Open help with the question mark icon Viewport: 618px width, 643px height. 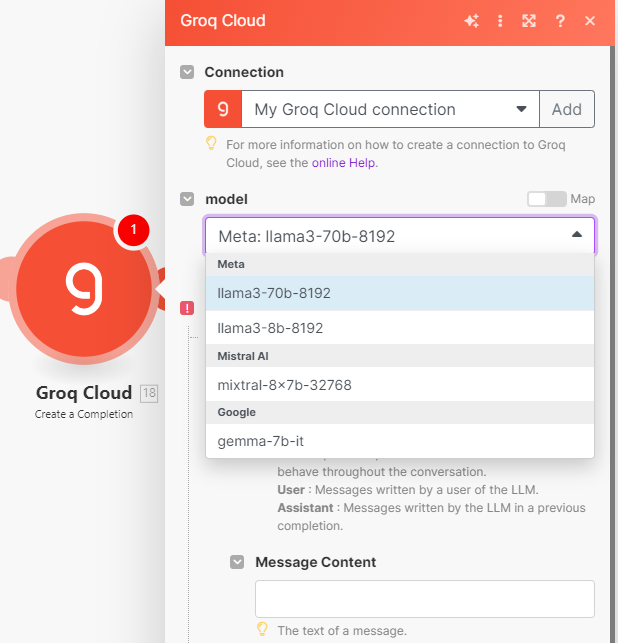560,21
